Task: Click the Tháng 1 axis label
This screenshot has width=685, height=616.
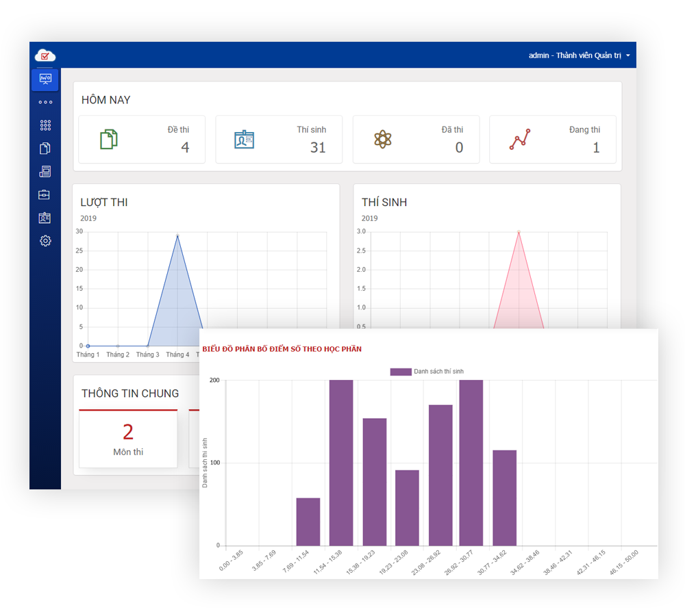Action: 88,355
